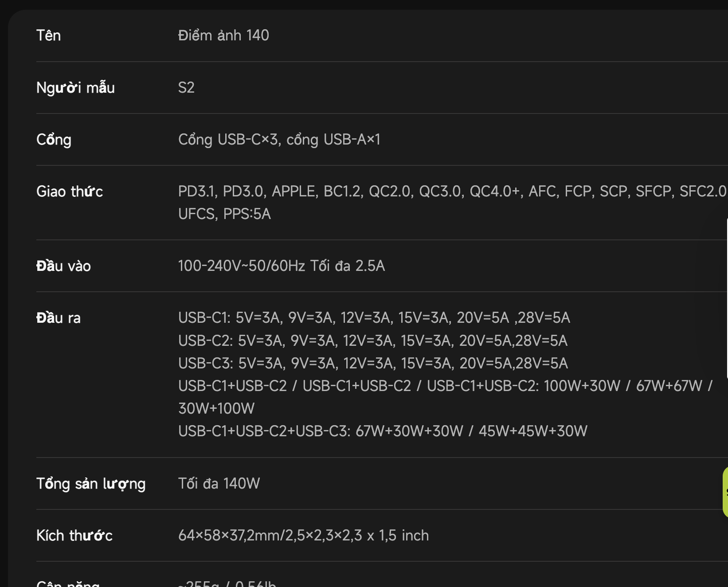728x587 pixels.
Task: Click the USB-C3 output specification line
Action: [373, 364]
